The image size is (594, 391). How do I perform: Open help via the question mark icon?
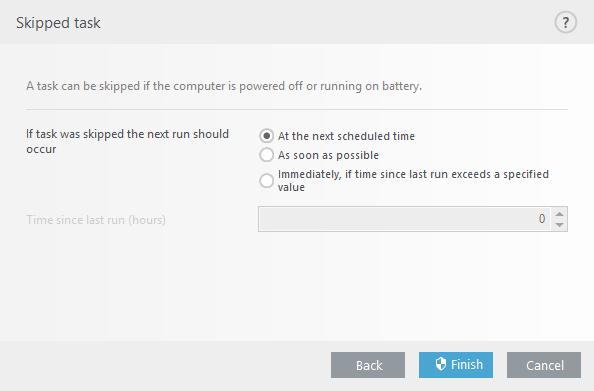[x=565, y=23]
